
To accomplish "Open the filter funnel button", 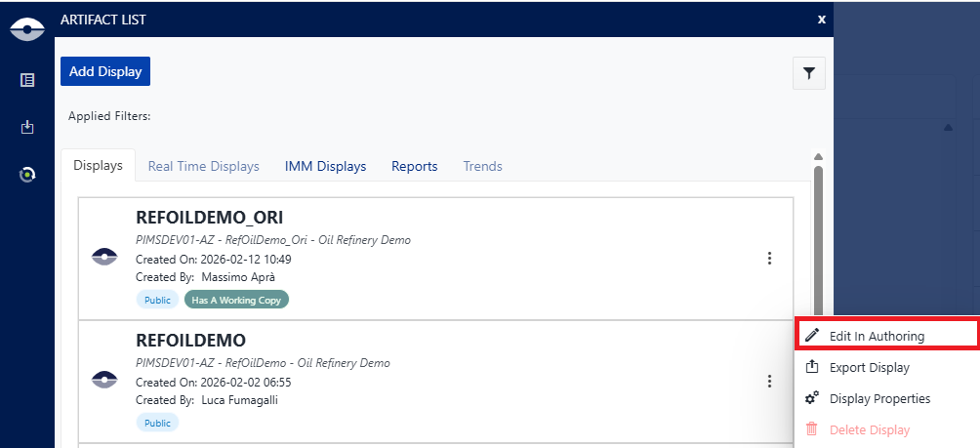I will pyautogui.click(x=809, y=73).
